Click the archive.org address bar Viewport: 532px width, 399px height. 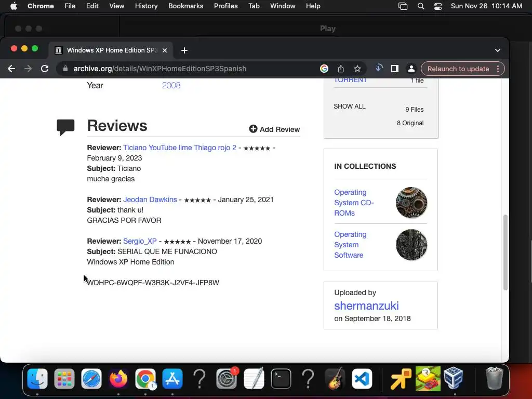click(x=190, y=69)
